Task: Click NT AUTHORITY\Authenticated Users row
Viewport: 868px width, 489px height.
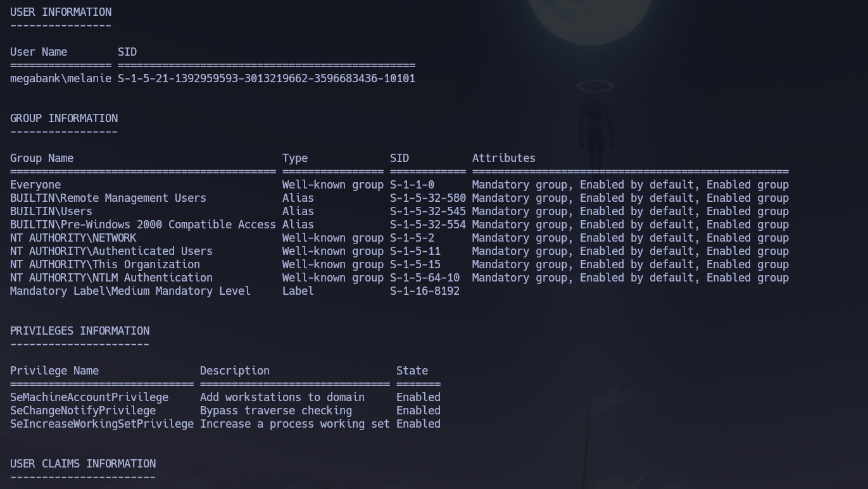Action: [111, 251]
